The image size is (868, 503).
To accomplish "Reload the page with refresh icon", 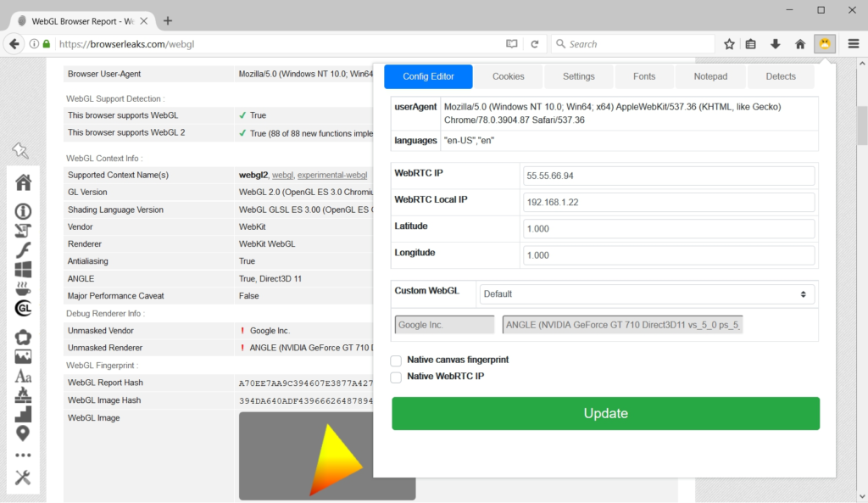I will pos(535,44).
